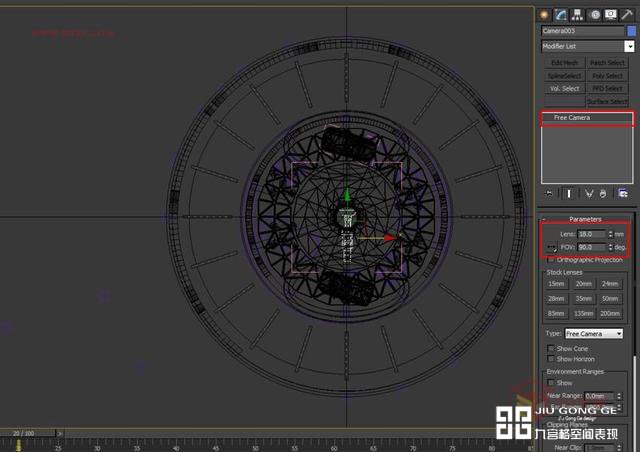The height and width of the screenshot is (452, 640).
Task: Click the Camera003 object color swatch
Action: 631,31
